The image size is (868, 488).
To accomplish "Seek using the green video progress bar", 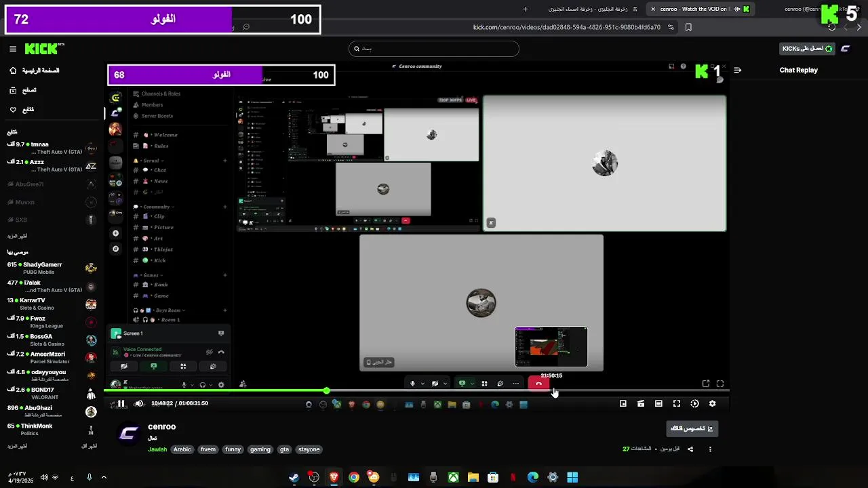I will coord(416,391).
